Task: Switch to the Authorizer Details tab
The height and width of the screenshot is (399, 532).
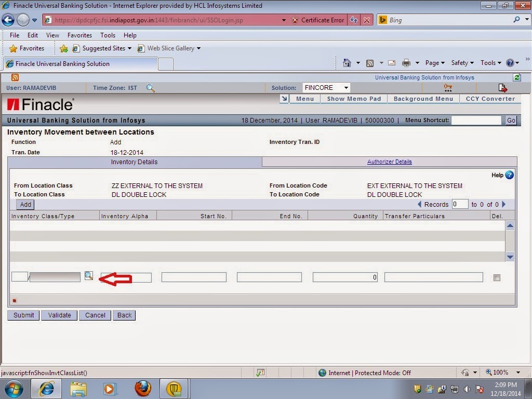Action: 389,162
